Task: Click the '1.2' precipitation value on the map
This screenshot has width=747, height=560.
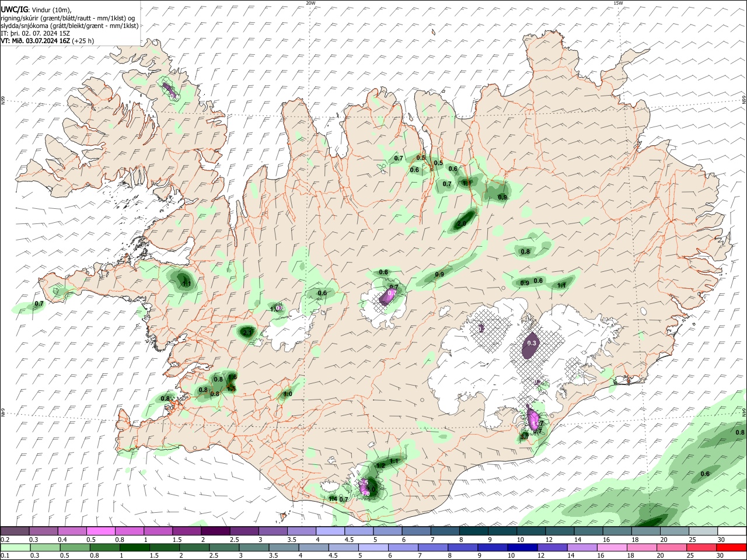Action: pyautogui.click(x=381, y=466)
